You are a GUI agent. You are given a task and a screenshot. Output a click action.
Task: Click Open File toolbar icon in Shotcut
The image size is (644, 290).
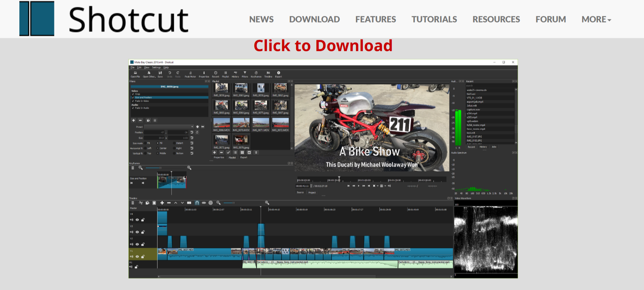pos(135,74)
